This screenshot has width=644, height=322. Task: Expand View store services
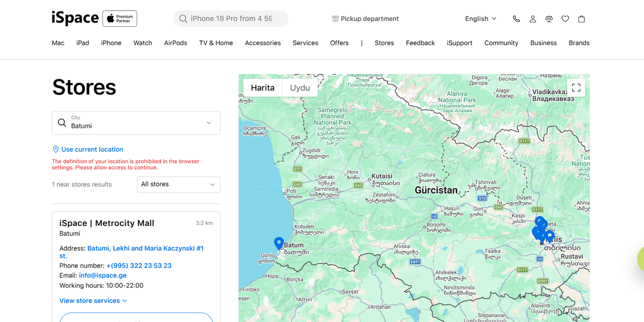(93, 301)
